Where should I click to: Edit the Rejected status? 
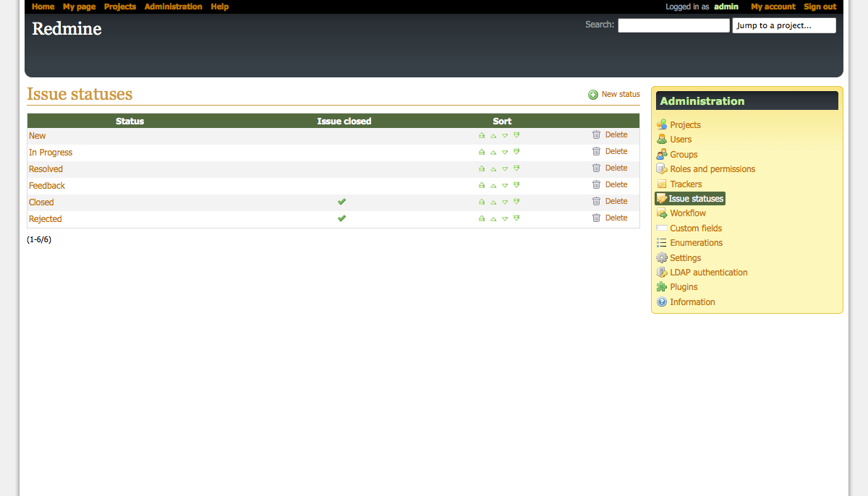(x=46, y=219)
